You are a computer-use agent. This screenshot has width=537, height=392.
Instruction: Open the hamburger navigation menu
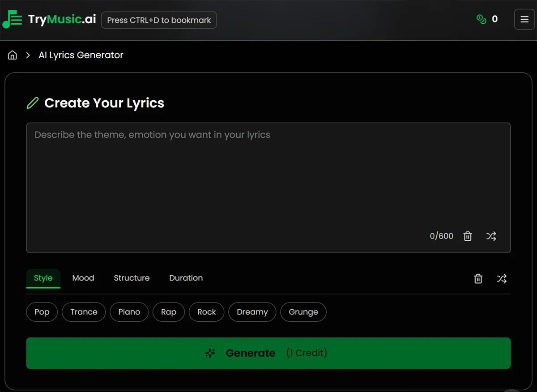click(524, 19)
